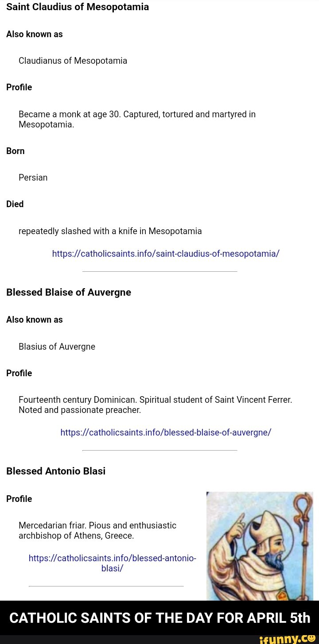Click the Mercedarian friar description text
The width and height of the screenshot is (319, 644).
(97, 531)
